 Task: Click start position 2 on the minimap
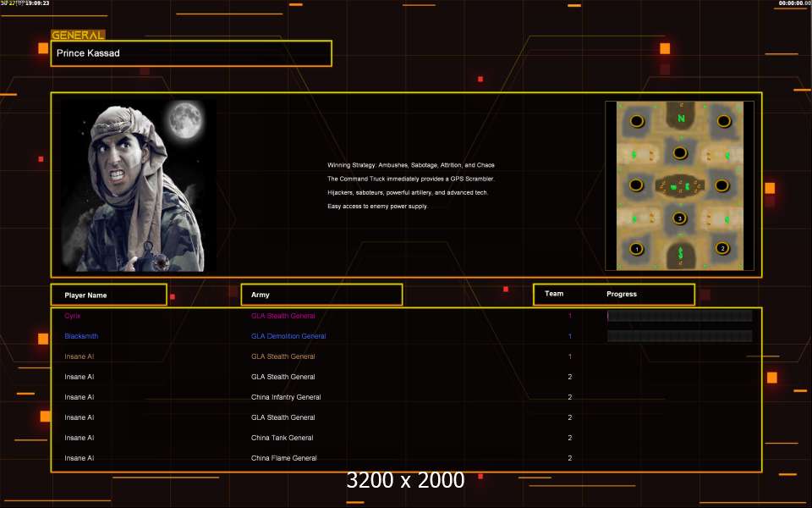[721, 248]
